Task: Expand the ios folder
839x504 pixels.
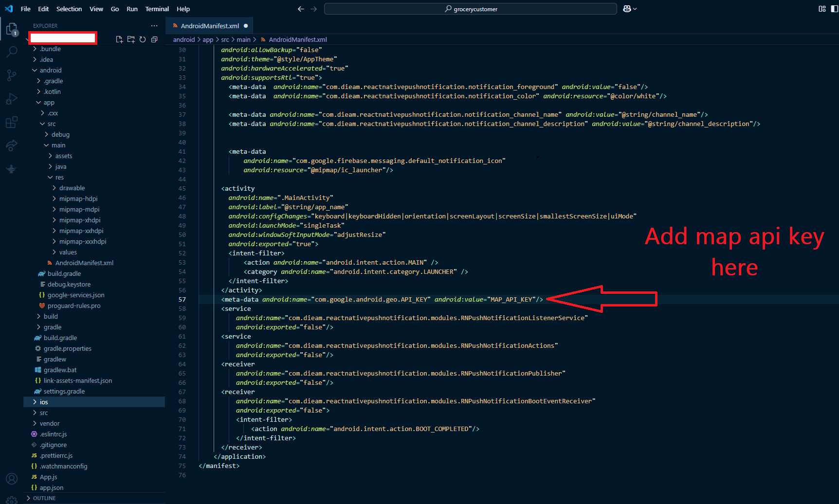Action: point(94,402)
